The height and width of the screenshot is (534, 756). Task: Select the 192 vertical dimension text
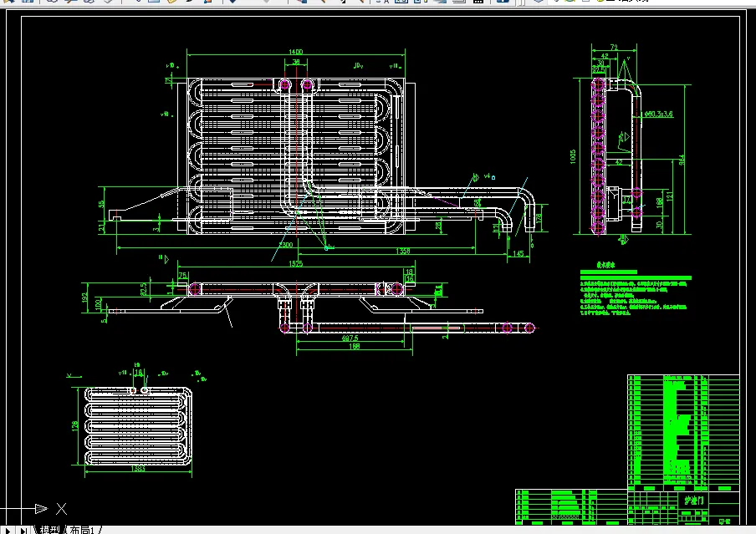pyautogui.click(x=85, y=298)
